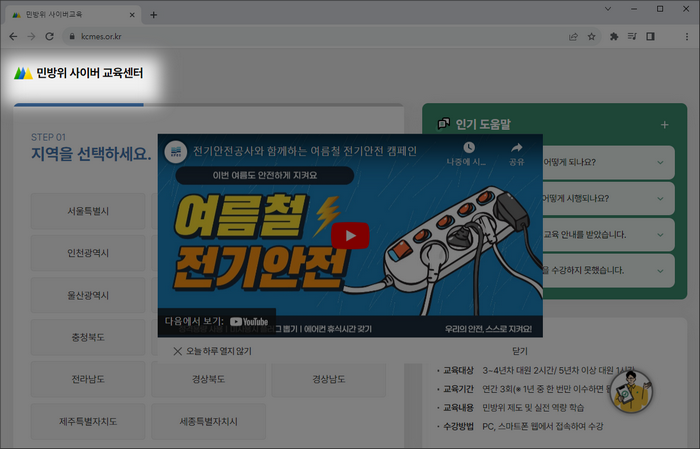This screenshot has height=449, width=700.
Task: Choose 제주특별자치도 region
Action: [x=88, y=421]
